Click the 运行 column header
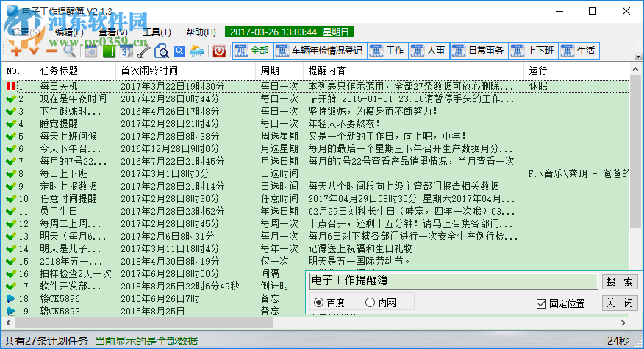This screenshot has width=644, height=349. (x=576, y=71)
